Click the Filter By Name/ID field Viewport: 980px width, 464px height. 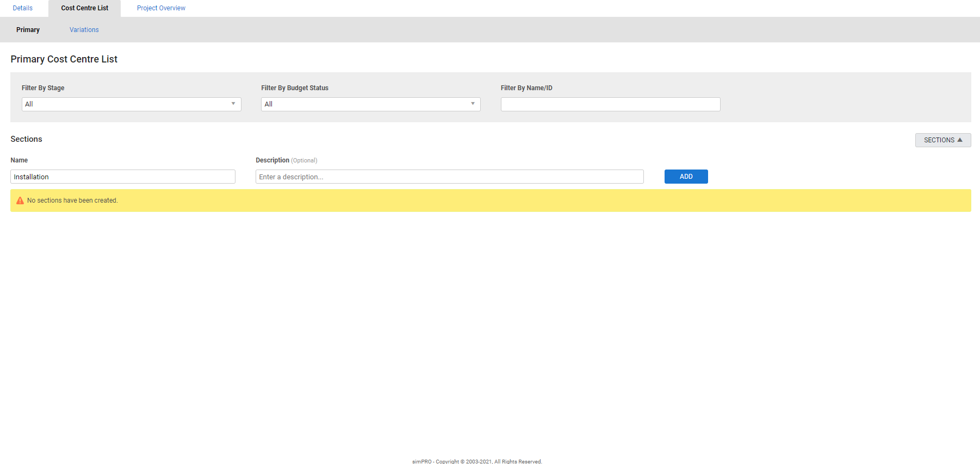pos(610,104)
